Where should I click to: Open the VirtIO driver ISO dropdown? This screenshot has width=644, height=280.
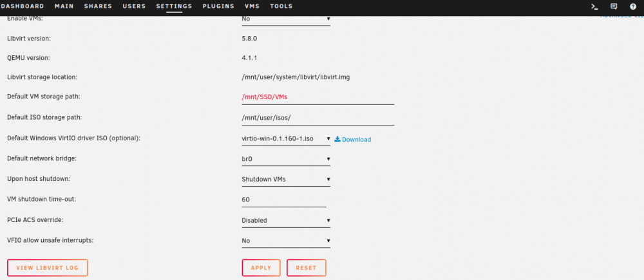tap(286, 139)
